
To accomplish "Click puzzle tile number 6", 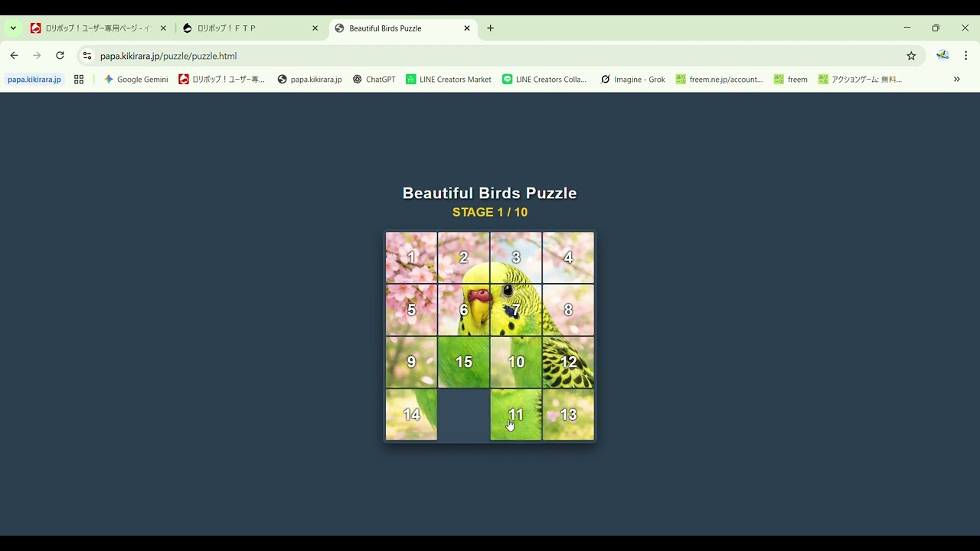I will (463, 310).
